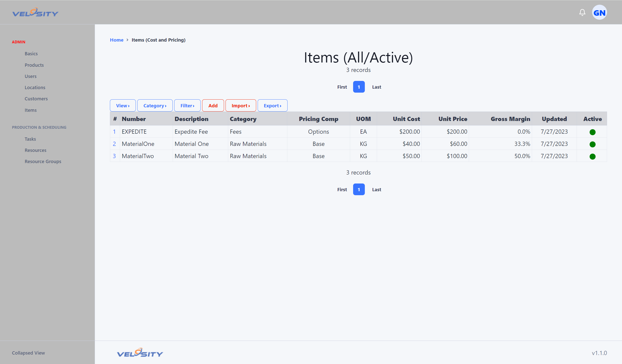Image resolution: width=622 pixels, height=364 pixels.
Task: Open the Import dropdown
Action: pyautogui.click(x=241, y=106)
